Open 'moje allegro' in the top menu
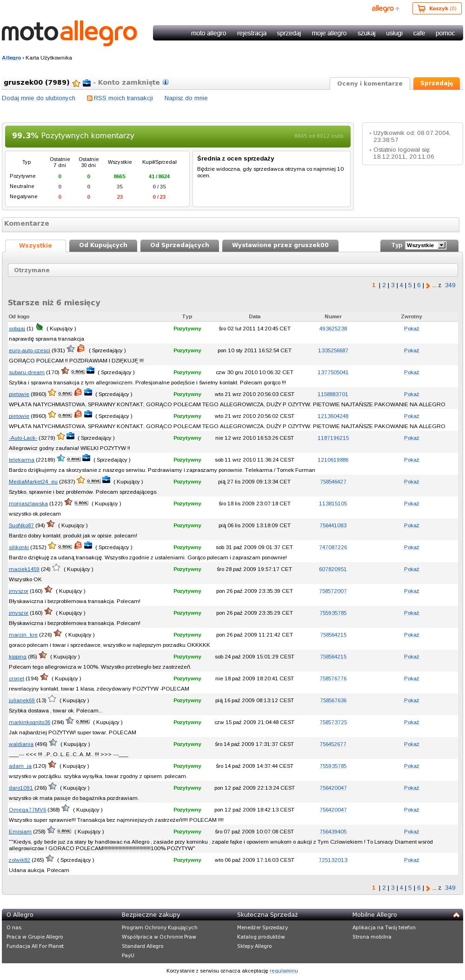The image size is (465, 980). click(329, 33)
